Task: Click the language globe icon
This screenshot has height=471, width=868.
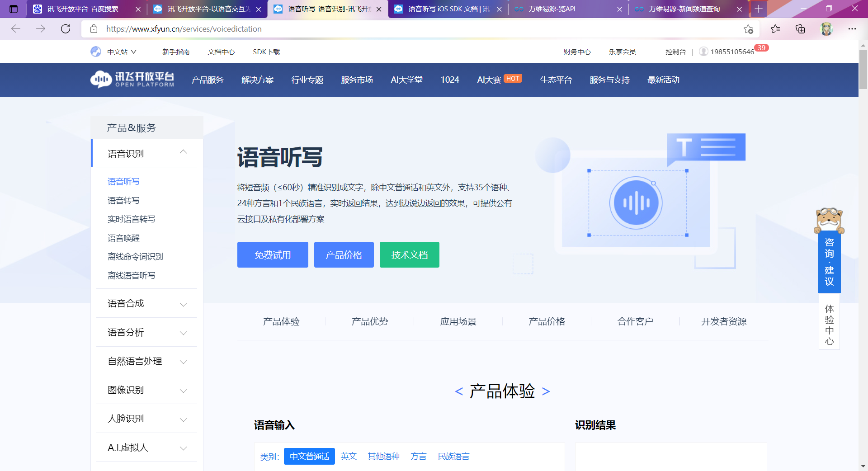Action: 96,52
